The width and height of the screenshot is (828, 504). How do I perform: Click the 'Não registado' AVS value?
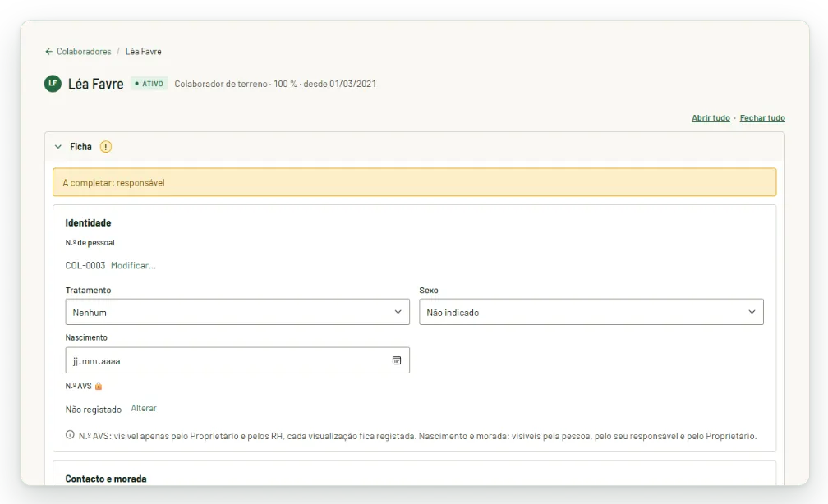tap(94, 410)
